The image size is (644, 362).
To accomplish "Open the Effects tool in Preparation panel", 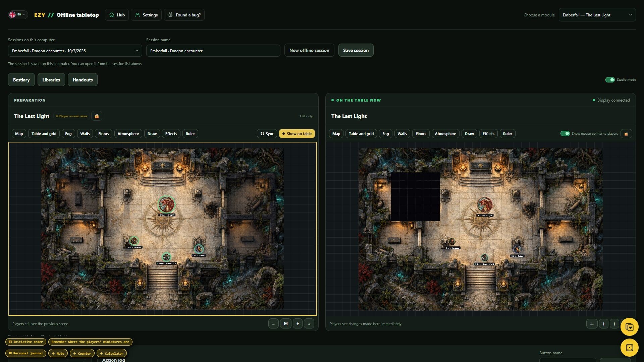I will (171, 134).
